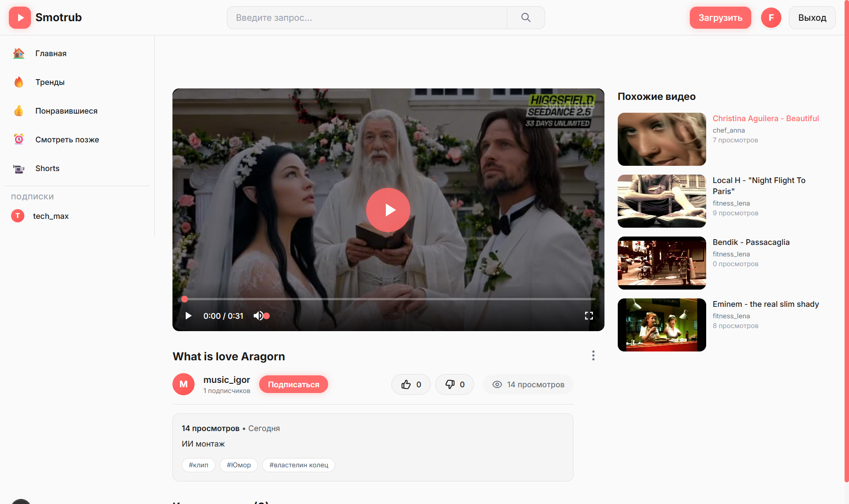
Task: Select the #властелин колец tag
Action: tap(299, 465)
